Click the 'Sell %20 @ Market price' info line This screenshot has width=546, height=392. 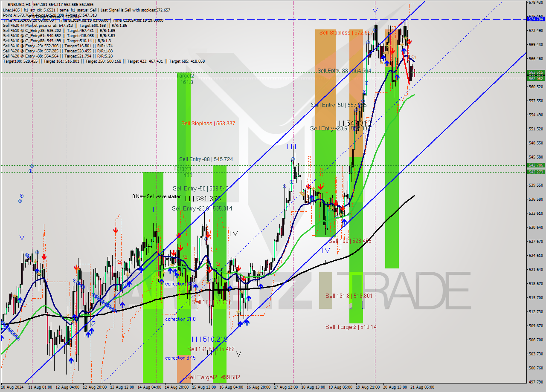[x=64, y=25]
